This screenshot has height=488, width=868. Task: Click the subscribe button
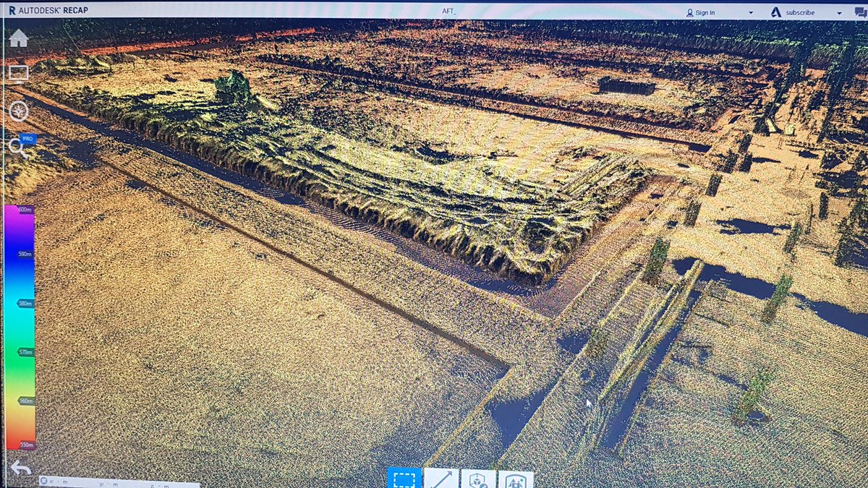(x=793, y=12)
